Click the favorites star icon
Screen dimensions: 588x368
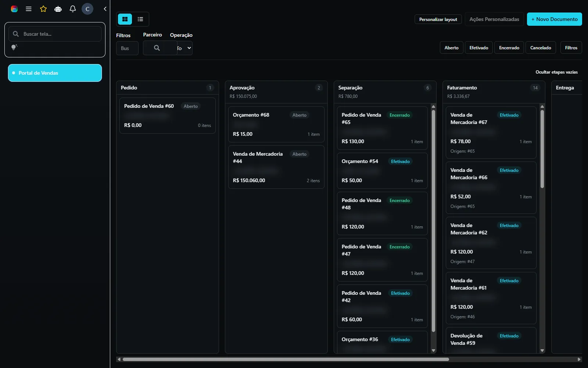(43, 9)
